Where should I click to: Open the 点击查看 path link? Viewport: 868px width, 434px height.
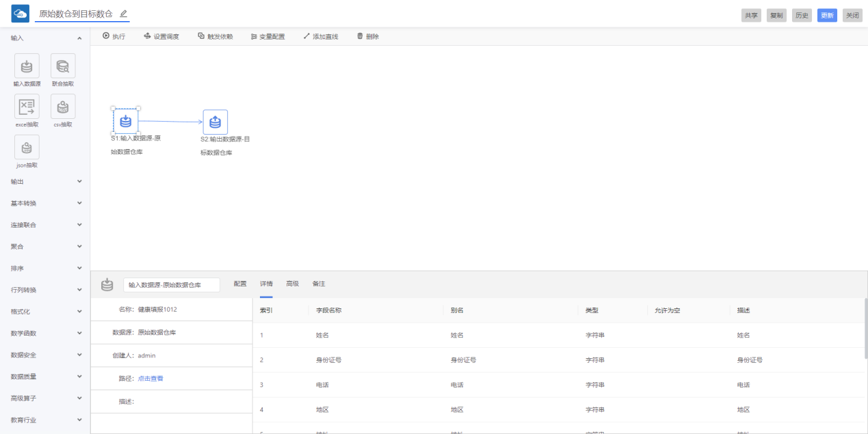(150, 379)
